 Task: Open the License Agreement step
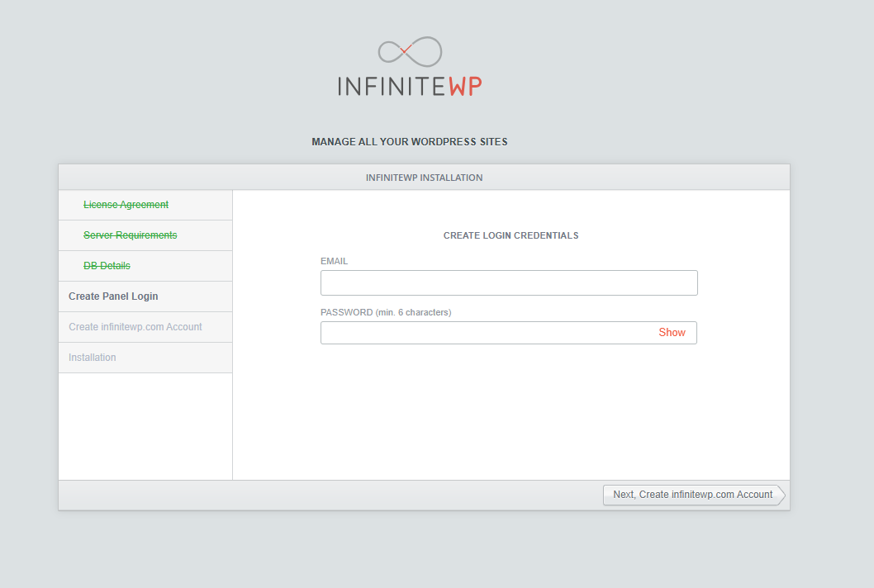tap(126, 205)
